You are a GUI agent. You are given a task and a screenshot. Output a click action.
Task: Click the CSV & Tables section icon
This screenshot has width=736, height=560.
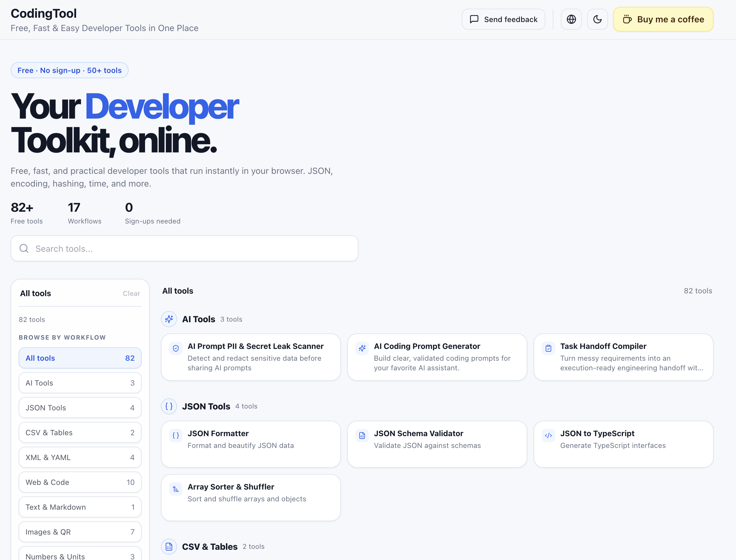click(x=169, y=547)
